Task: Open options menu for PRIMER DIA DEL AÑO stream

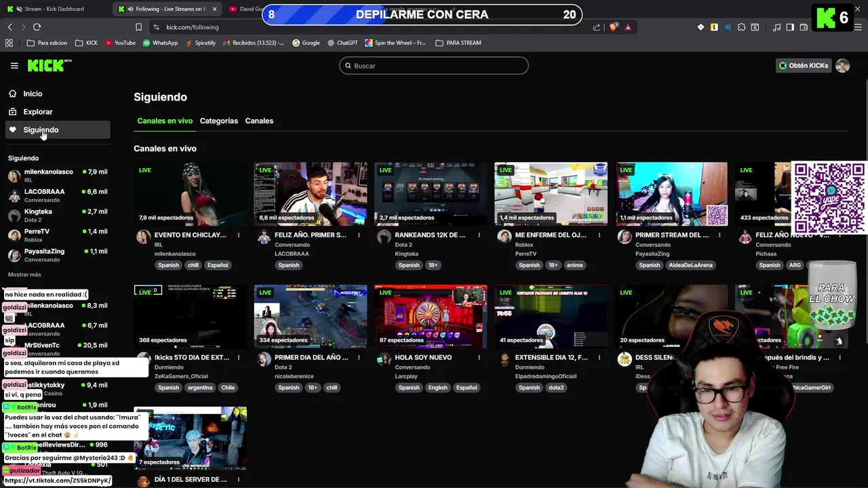Action: (x=359, y=357)
